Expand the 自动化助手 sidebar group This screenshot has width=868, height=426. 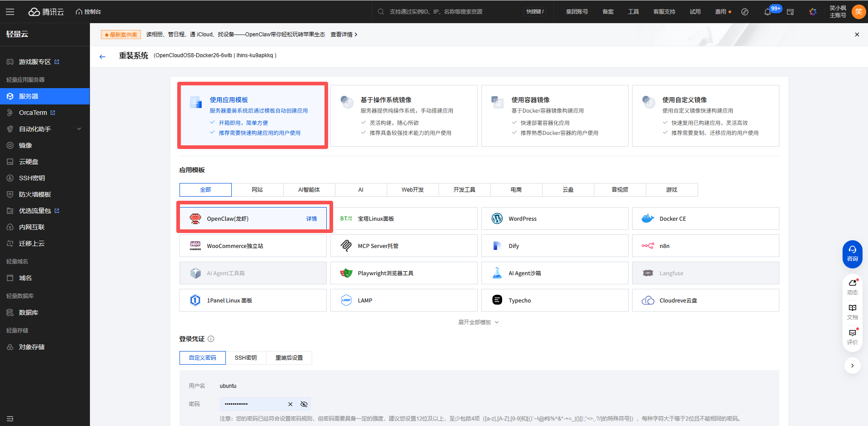[45, 129]
